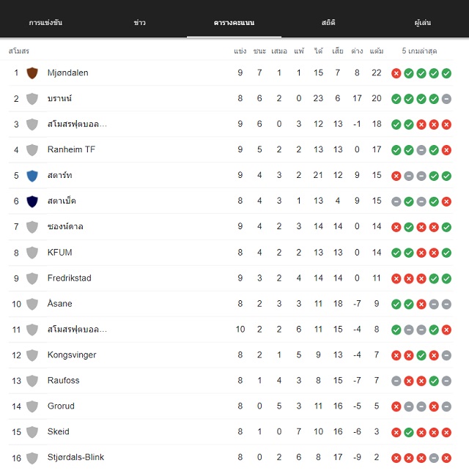The height and width of the screenshot is (476, 469).
Task: Click Mjøndalen's red loss icon in last matches
Action: point(396,73)
